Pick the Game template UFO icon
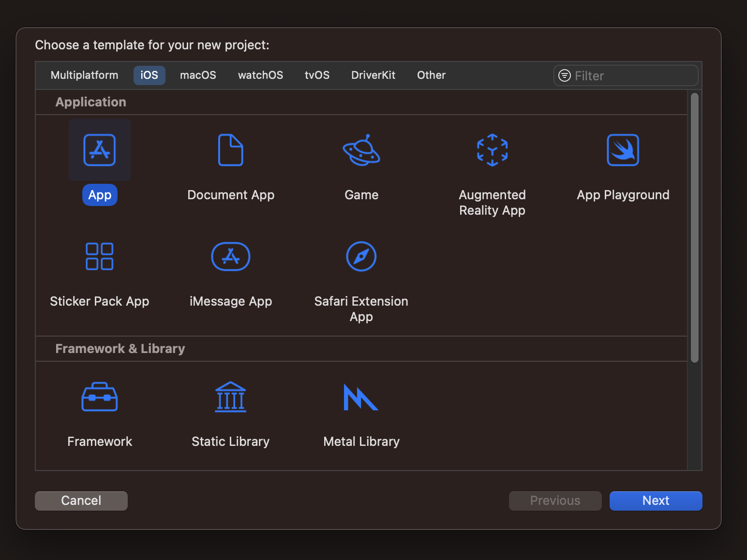 pyautogui.click(x=361, y=150)
